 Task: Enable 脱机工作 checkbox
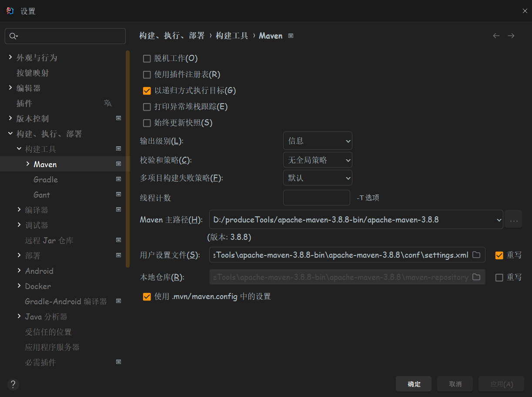(x=147, y=58)
